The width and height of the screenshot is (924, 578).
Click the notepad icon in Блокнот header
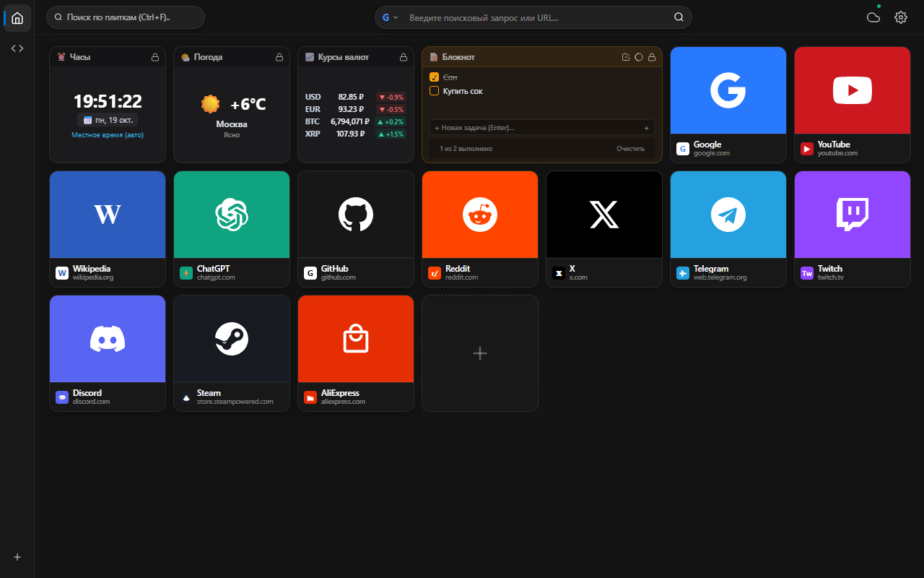(434, 57)
